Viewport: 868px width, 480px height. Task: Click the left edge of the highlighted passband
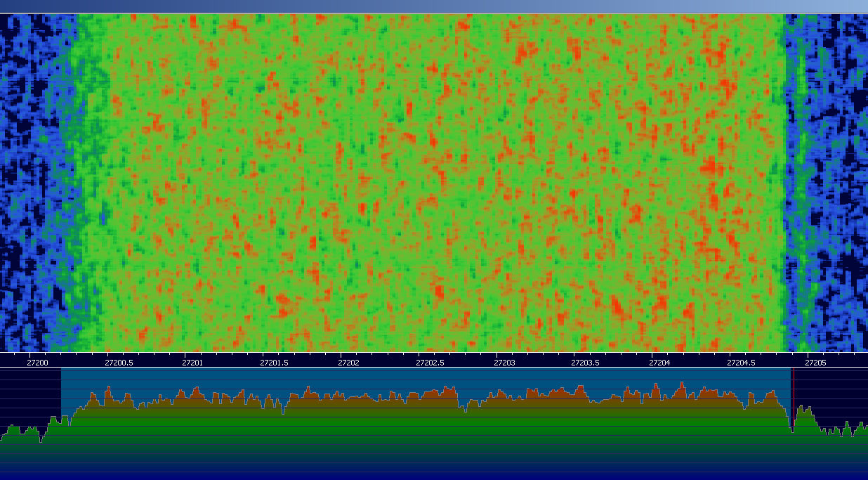[62, 394]
